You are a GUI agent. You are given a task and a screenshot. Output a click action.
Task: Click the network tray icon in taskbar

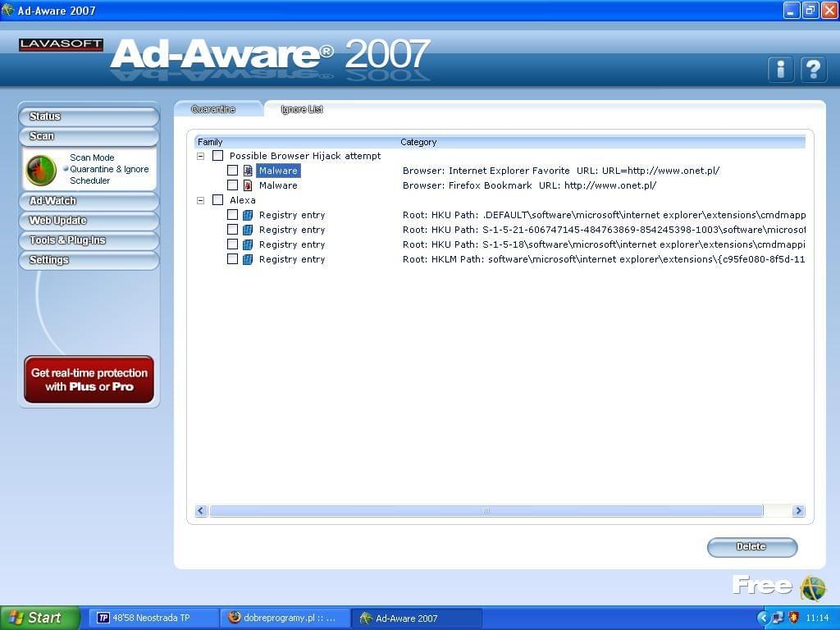[778, 618]
